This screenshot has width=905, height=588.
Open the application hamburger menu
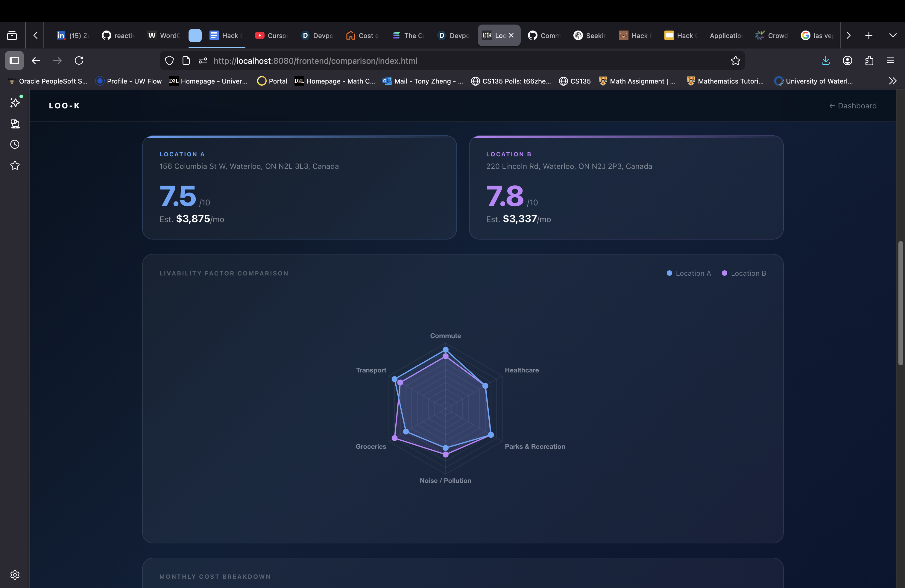coord(891,61)
